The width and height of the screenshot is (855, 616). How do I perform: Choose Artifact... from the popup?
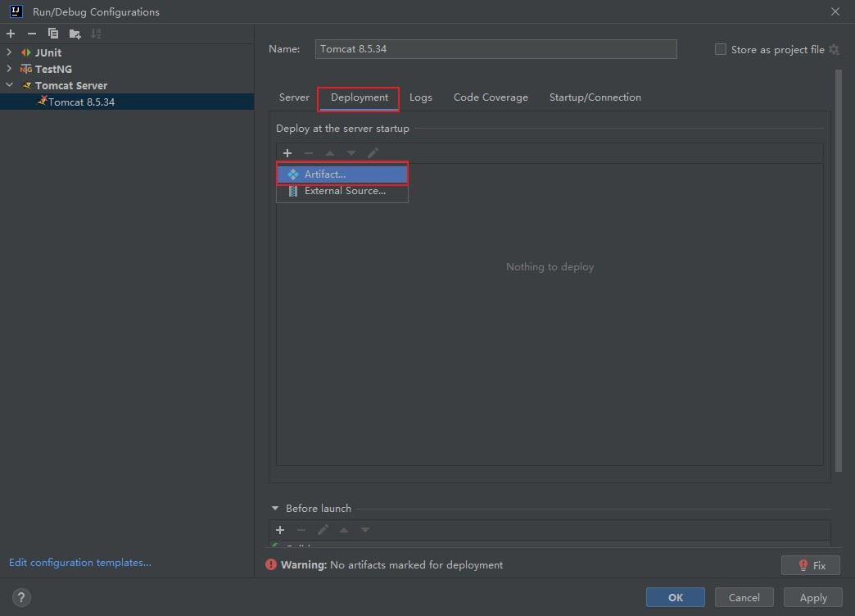[x=325, y=174]
